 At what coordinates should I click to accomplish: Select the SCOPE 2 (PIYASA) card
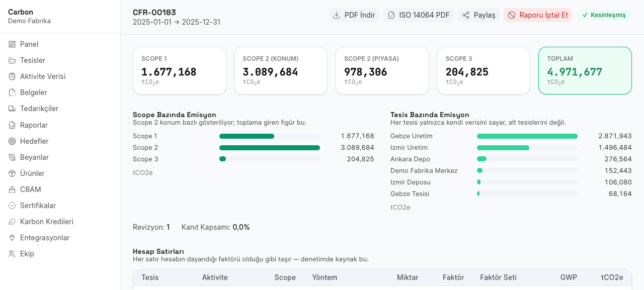[x=382, y=71]
